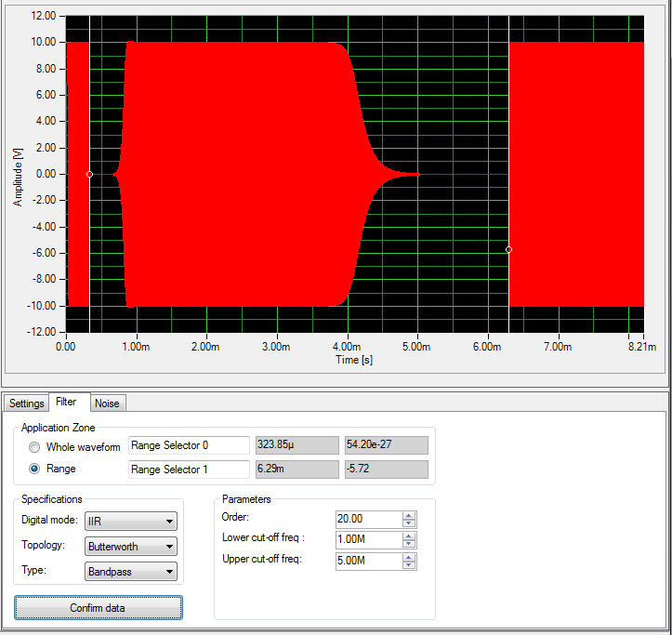Viewport: 672px width, 635px height.
Task: Click the left range selector marker on waveform
Action: (x=89, y=174)
